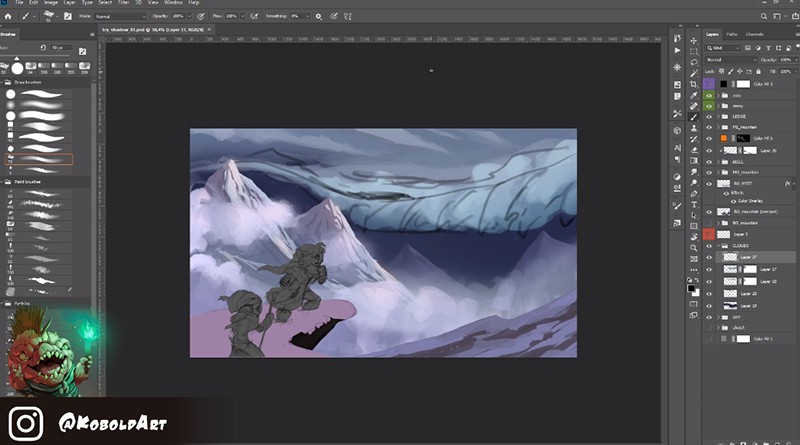
Task: Expand the MG_mountain group
Action: [718, 172]
